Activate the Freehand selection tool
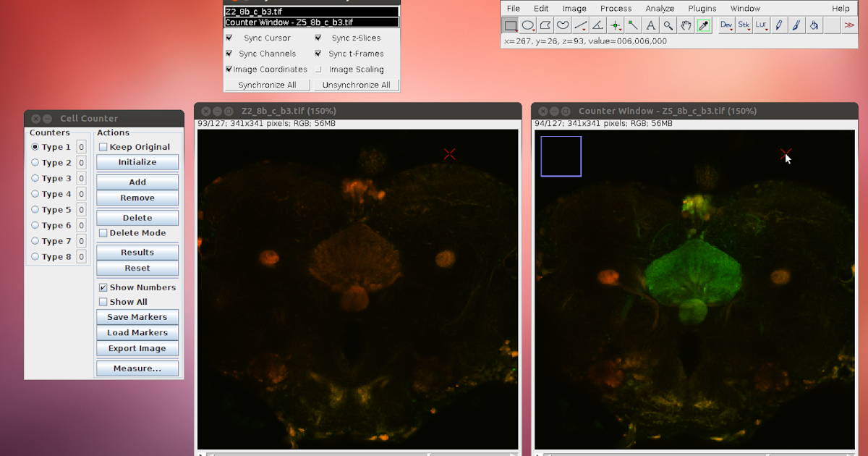Image resolution: width=868 pixels, height=456 pixels. tap(562, 25)
